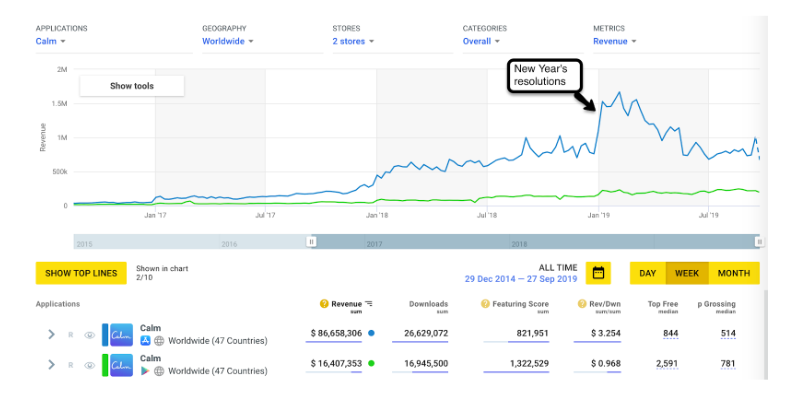
Task: Click the Top Free median value 844
Action: click(x=671, y=333)
